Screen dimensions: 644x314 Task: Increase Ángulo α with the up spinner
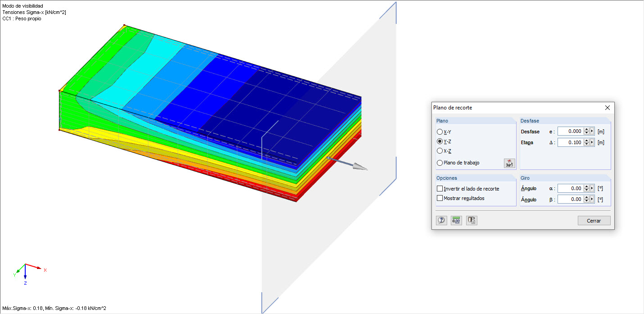tap(586, 187)
